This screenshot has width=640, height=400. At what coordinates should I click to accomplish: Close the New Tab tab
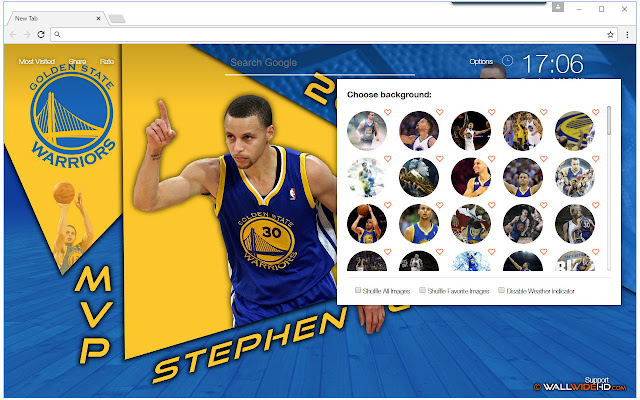[x=98, y=18]
